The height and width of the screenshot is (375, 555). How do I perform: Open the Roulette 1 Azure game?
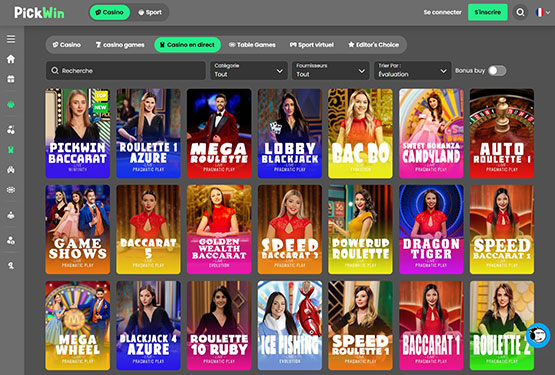click(148, 133)
